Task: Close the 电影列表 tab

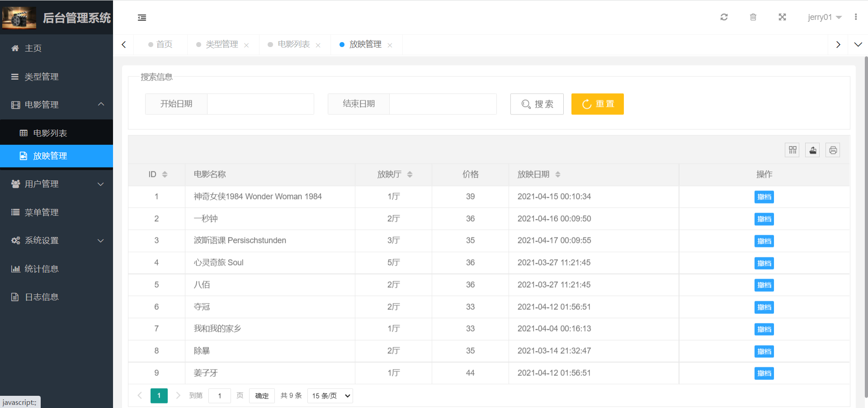Action: [x=318, y=45]
